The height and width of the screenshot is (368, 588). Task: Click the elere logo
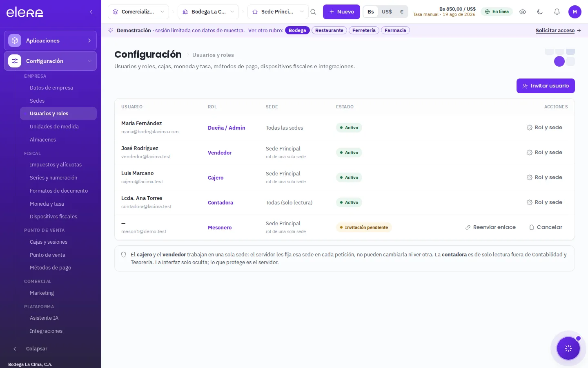pyautogui.click(x=24, y=12)
